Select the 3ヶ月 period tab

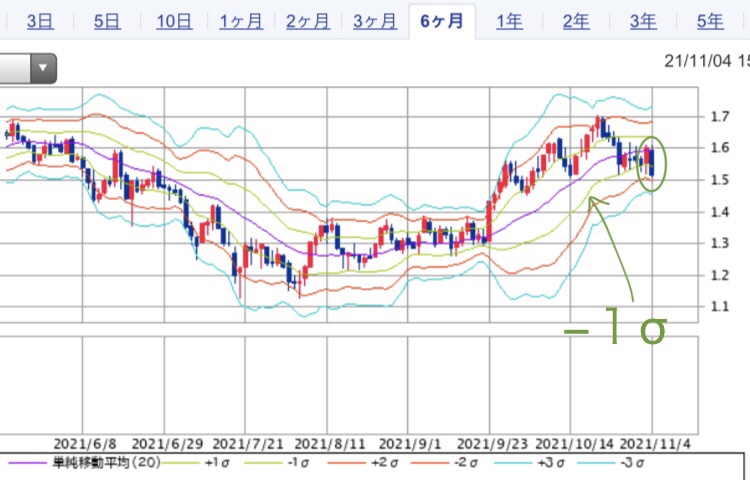[x=375, y=21]
